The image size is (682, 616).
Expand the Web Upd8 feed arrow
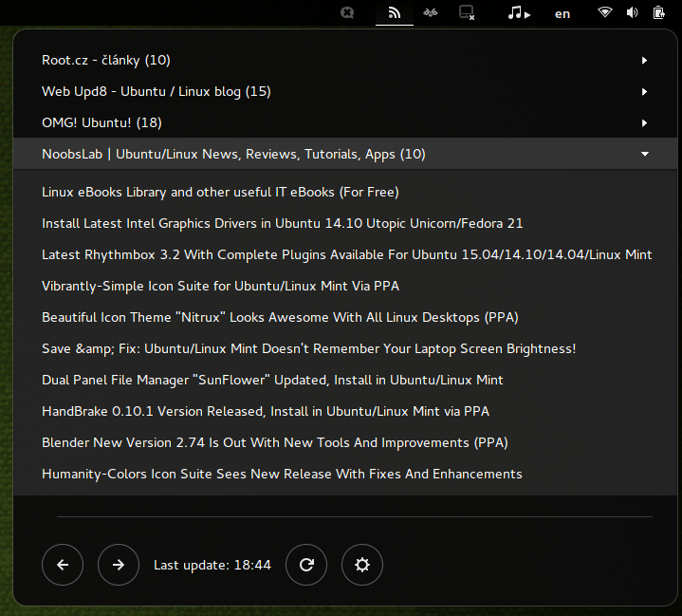[x=645, y=92]
